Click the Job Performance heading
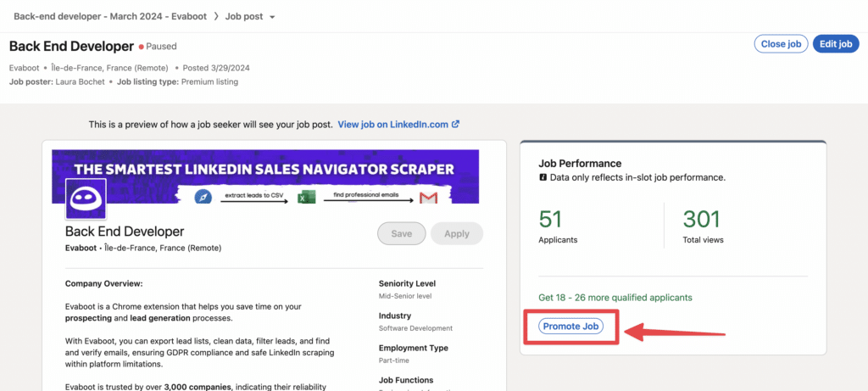The width and height of the screenshot is (868, 391). (x=580, y=164)
